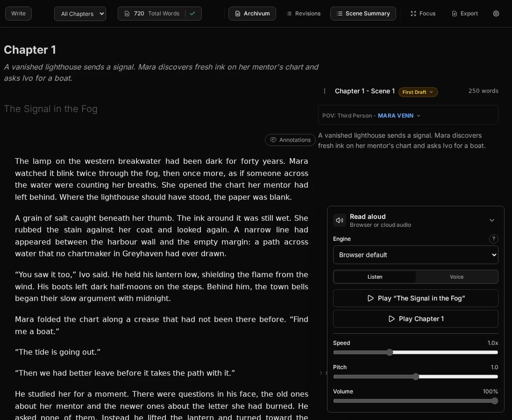Open the First Draft status dropdown
Image resolution: width=512 pixels, height=420 pixels.
point(418,92)
